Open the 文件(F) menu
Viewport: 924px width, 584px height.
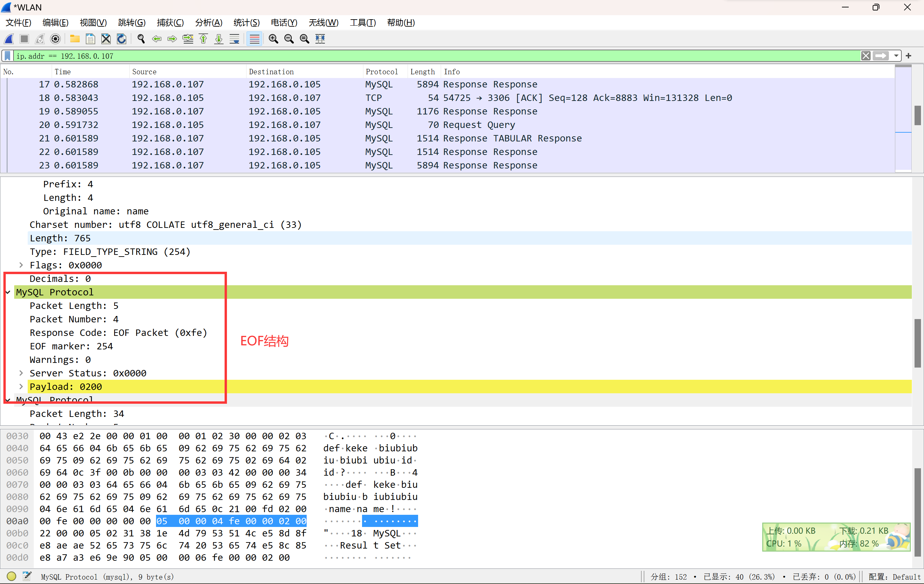click(18, 23)
